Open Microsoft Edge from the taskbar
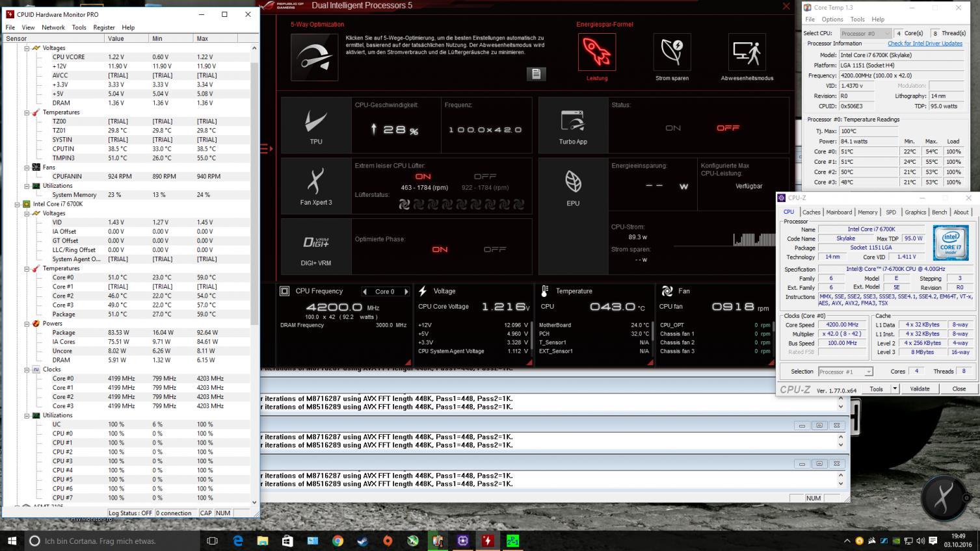980x551 pixels. click(x=237, y=541)
